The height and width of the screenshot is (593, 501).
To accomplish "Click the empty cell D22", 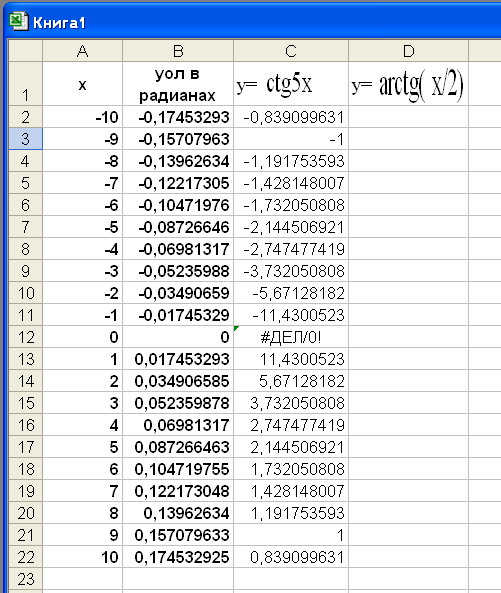I will [x=408, y=556].
